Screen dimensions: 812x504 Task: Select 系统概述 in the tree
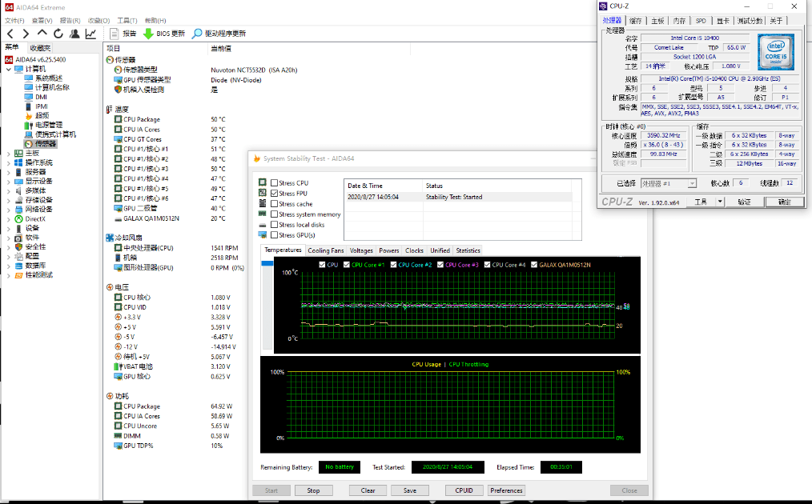(49, 78)
